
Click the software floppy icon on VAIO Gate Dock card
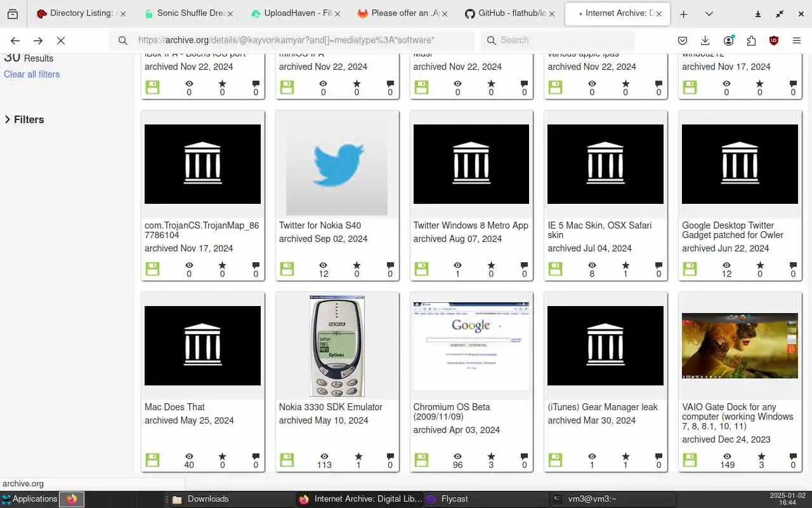(x=690, y=460)
